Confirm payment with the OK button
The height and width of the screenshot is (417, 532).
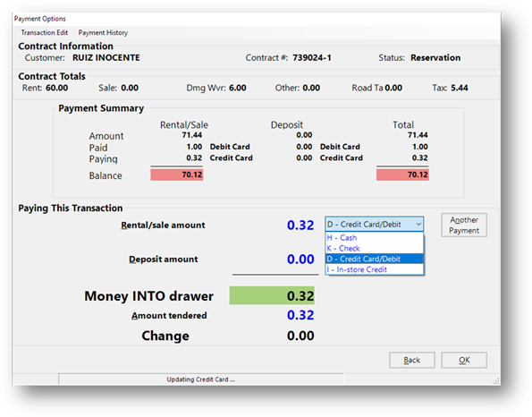point(464,360)
